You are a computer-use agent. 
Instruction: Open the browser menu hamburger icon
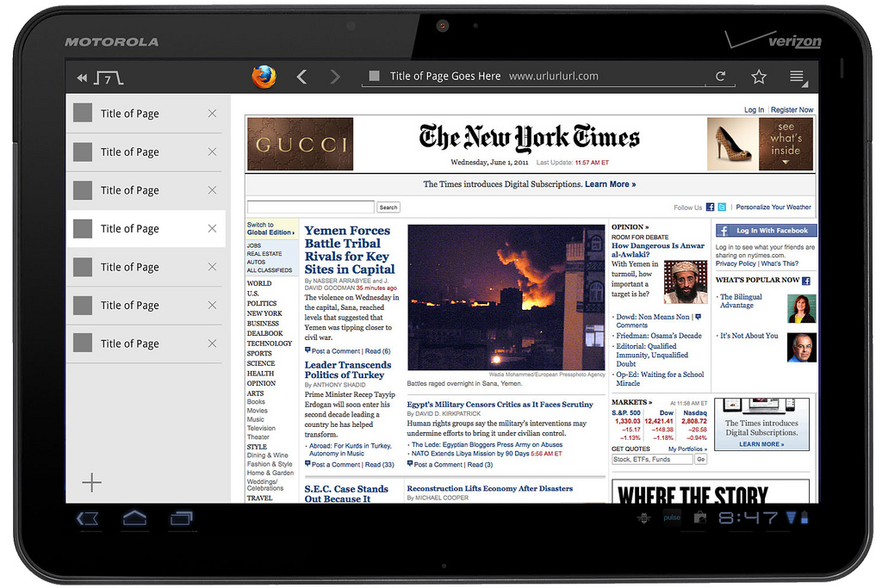(797, 77)
